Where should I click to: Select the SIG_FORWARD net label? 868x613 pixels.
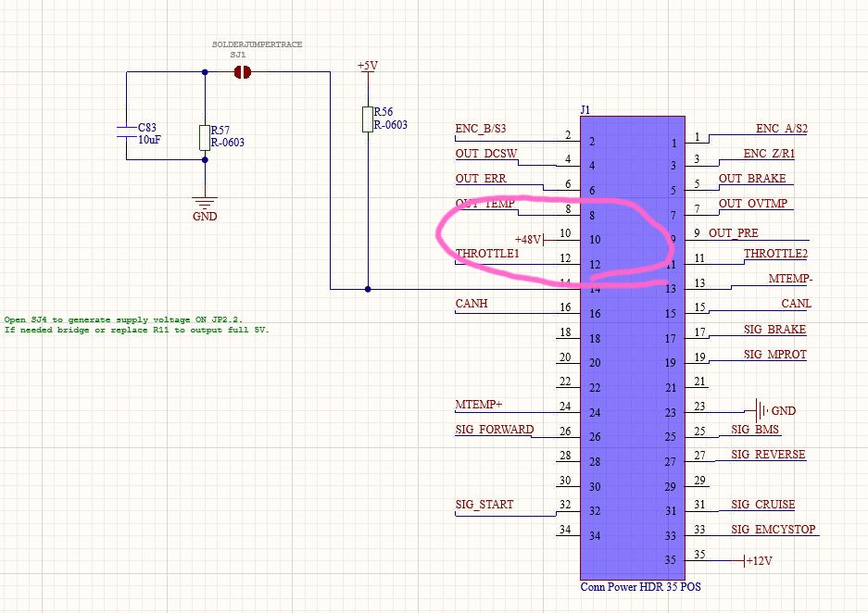494,430
